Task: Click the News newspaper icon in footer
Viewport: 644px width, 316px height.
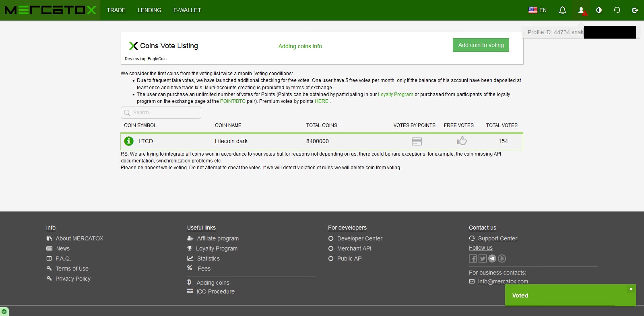Action: (x=50, y=248)
